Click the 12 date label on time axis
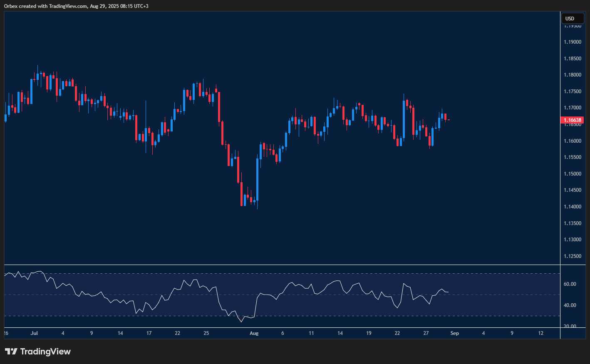This screenshot has height=364, width=590. tap(540, 333)
